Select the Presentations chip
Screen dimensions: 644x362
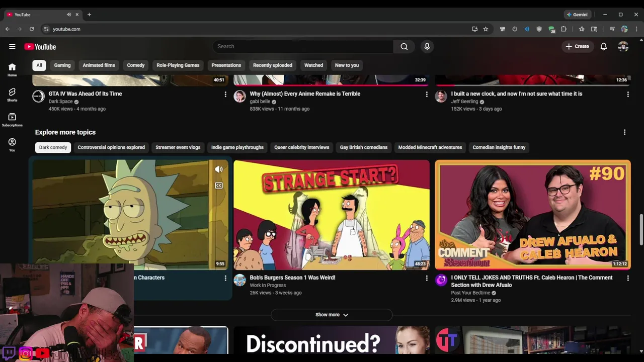coord(226,65)
